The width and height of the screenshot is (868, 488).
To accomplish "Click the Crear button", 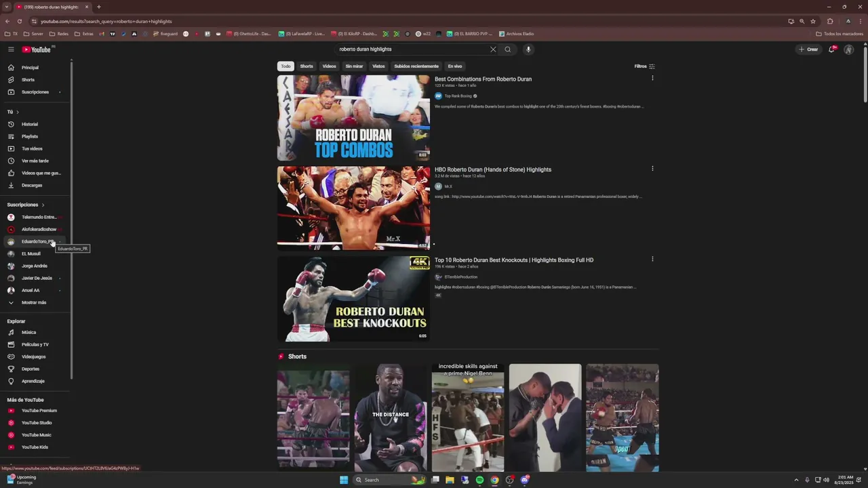I will (x=808, y=49).
